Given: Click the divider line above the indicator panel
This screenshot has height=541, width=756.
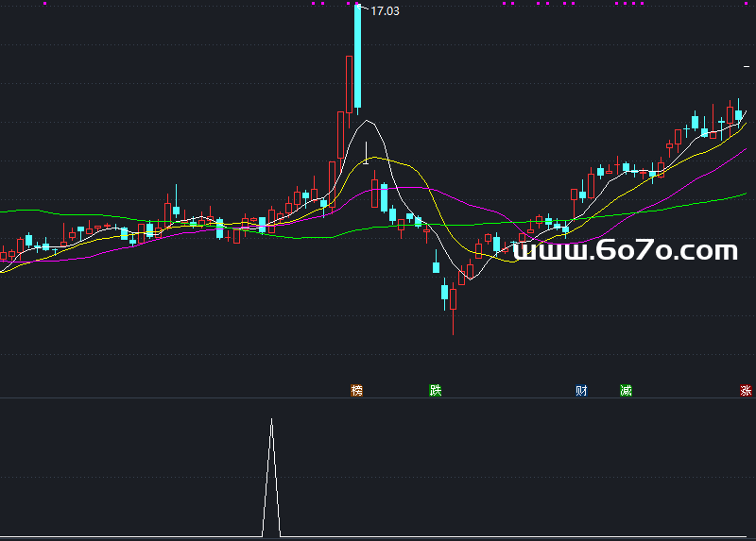Looking at the screenshot, I should click(x=378, y=397).
